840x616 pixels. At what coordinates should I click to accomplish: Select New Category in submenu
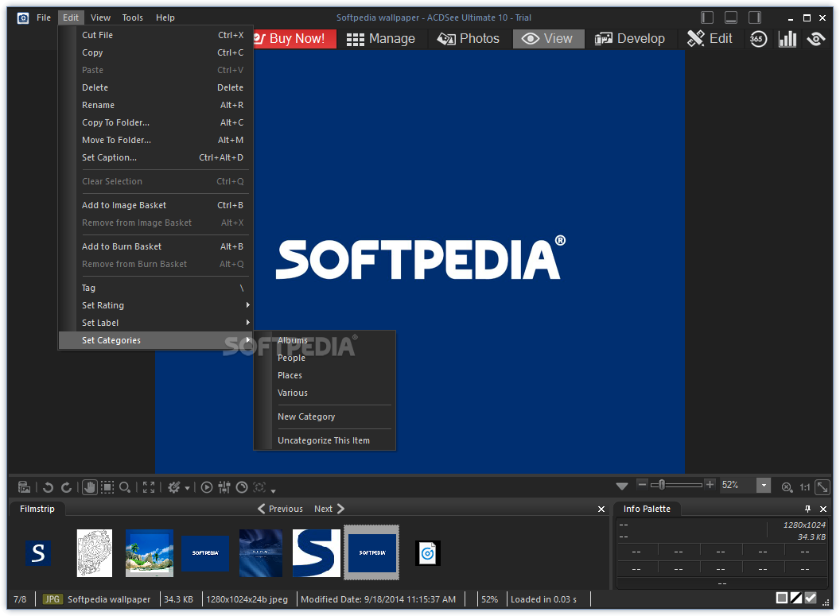(325, 416)
